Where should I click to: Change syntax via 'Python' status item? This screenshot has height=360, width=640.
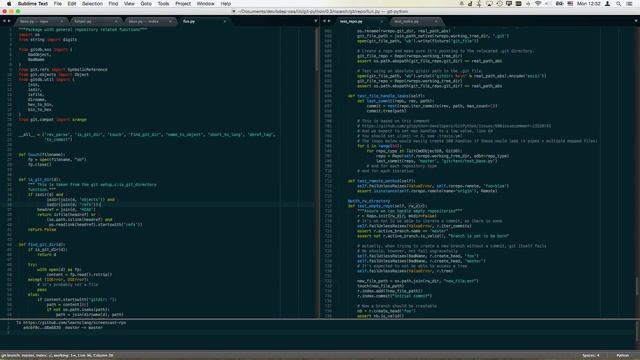point(622,356)
